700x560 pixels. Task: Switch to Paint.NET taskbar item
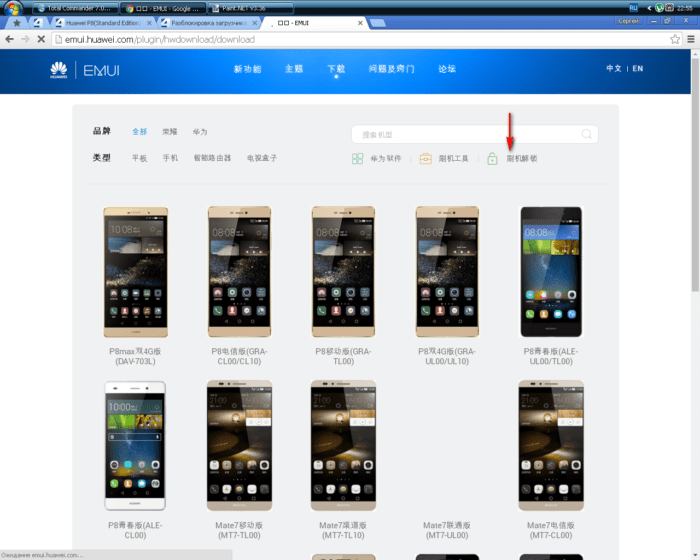point(251,8)
